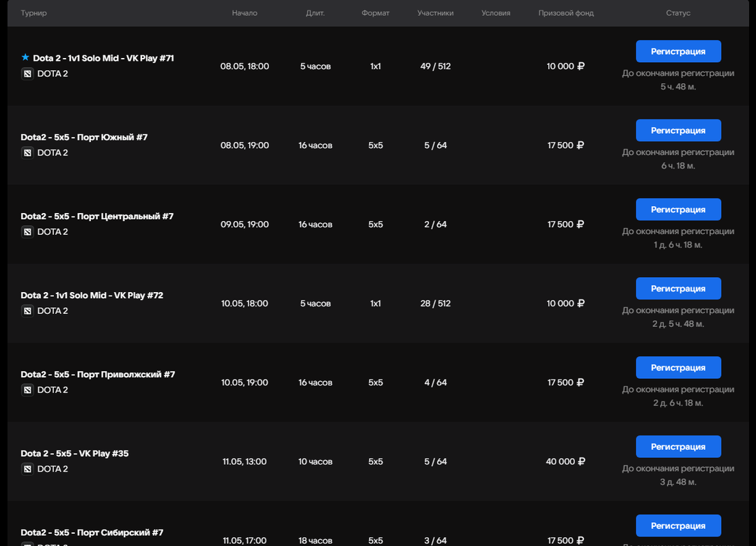The height and width of the screenshot is (546, 756).
Task: Click the Формат column header
Action: pyautogui.click(x=375, y=13)
